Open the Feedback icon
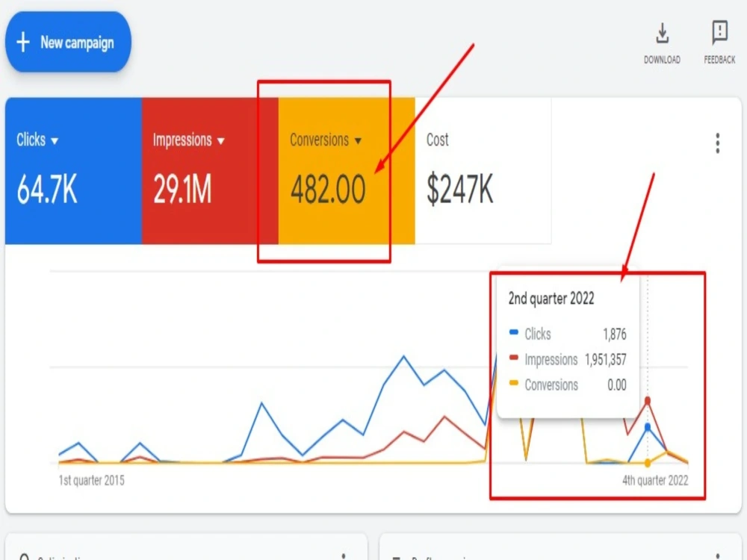 tap(719, 32)
